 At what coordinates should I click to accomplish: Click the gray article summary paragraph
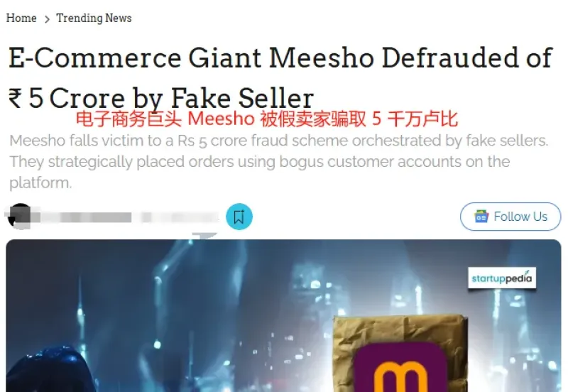pos(279,162)
